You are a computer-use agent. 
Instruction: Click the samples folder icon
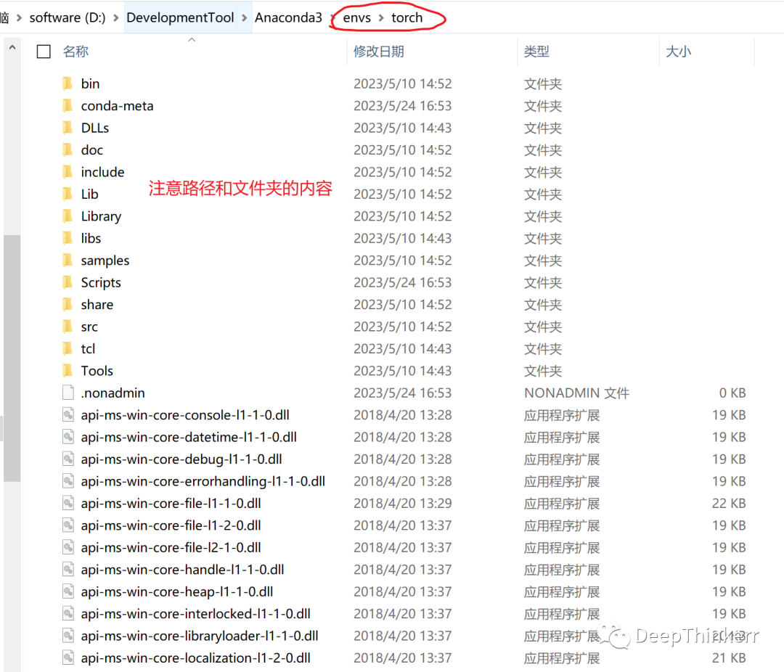click(68, 260)
